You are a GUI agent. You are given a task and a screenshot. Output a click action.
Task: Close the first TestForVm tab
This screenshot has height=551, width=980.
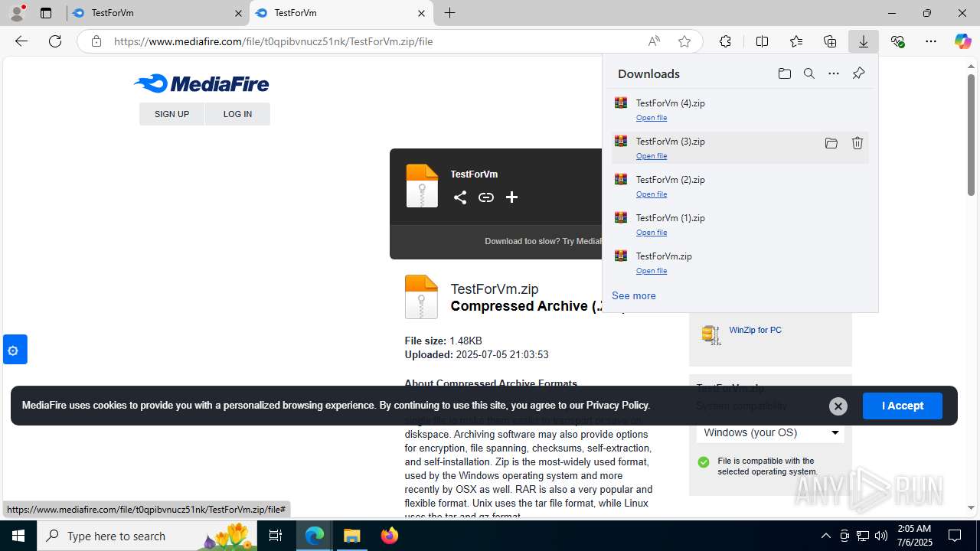238,13
